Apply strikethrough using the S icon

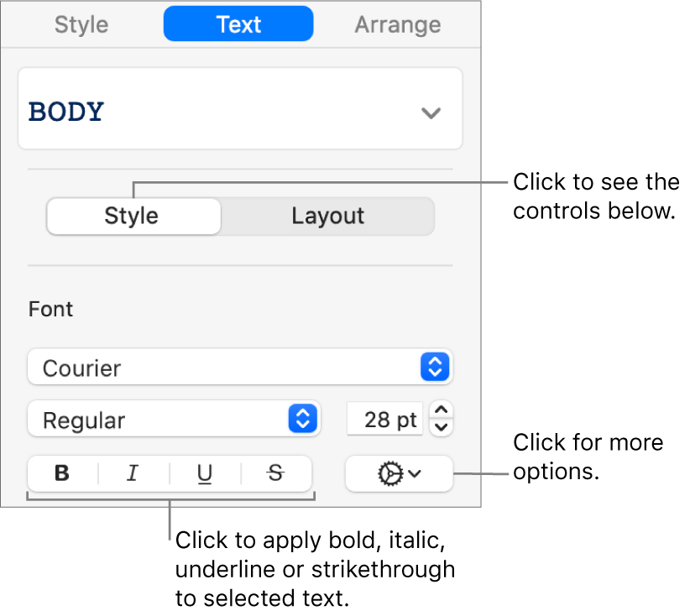pyautogui.click(x=275, y=474)
